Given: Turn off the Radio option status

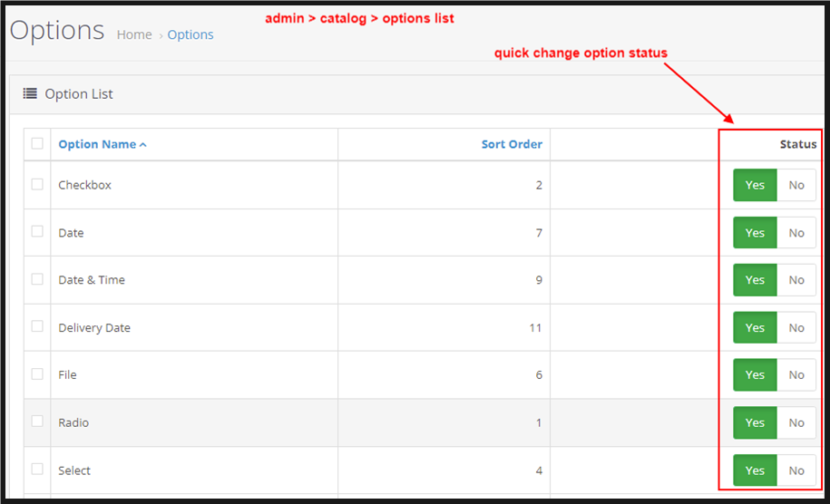Looking at the screenshot, I should tap(796, 422).
